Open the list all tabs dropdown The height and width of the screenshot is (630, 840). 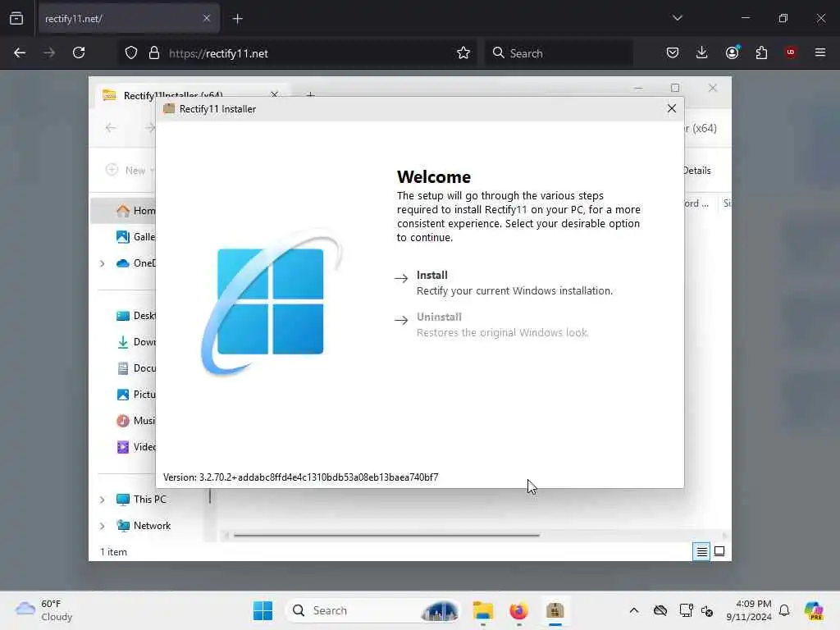coord(677,18)
